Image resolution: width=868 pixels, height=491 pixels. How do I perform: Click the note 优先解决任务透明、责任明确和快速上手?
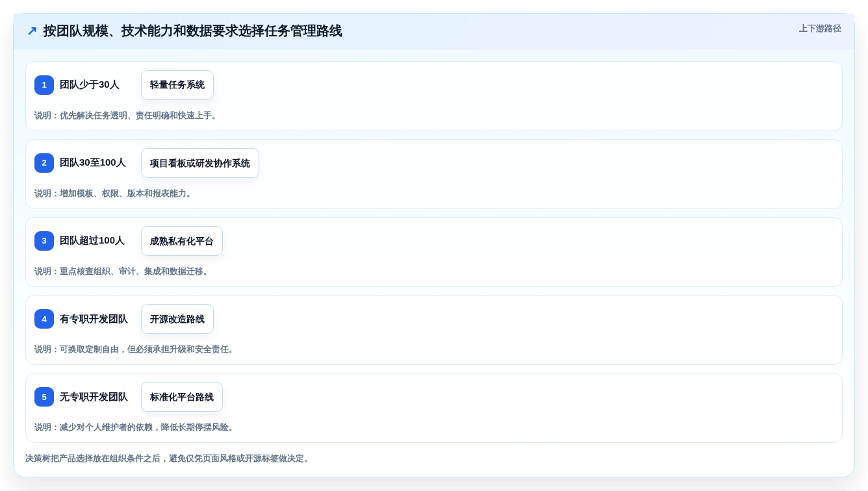click(127, 116)
